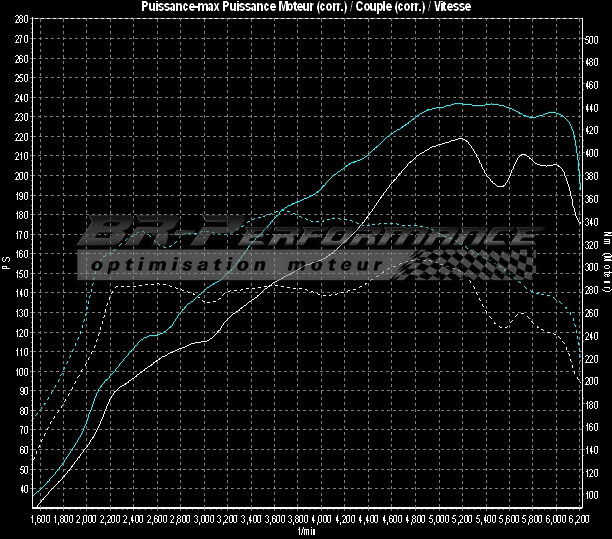Screen dimensions: 612x539
Task: Click the 't/min' x-axis label
Action: [306, 533]
